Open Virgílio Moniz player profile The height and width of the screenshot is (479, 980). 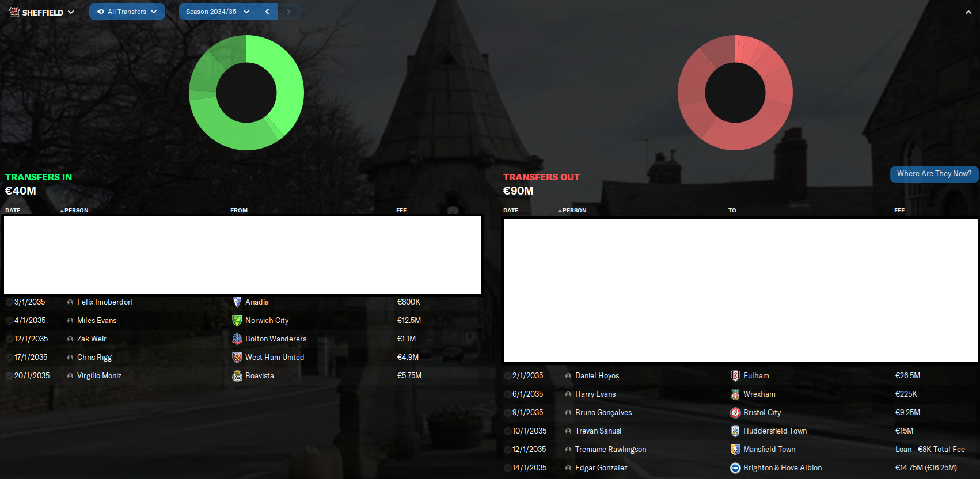[99, 376]
